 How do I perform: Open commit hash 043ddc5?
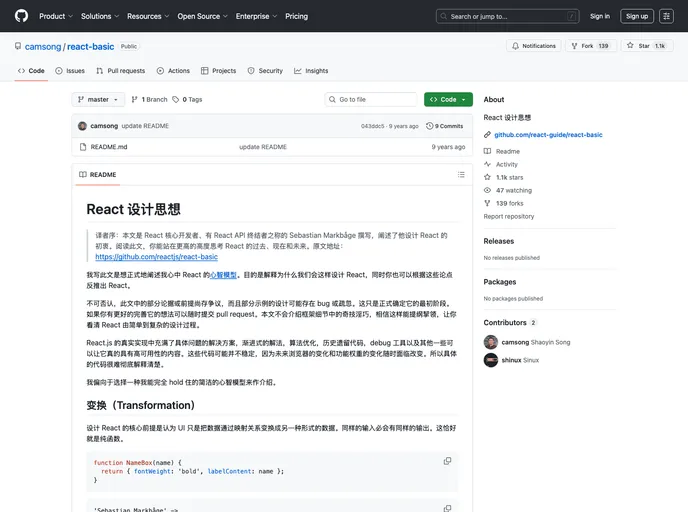[x=372, y=126]
